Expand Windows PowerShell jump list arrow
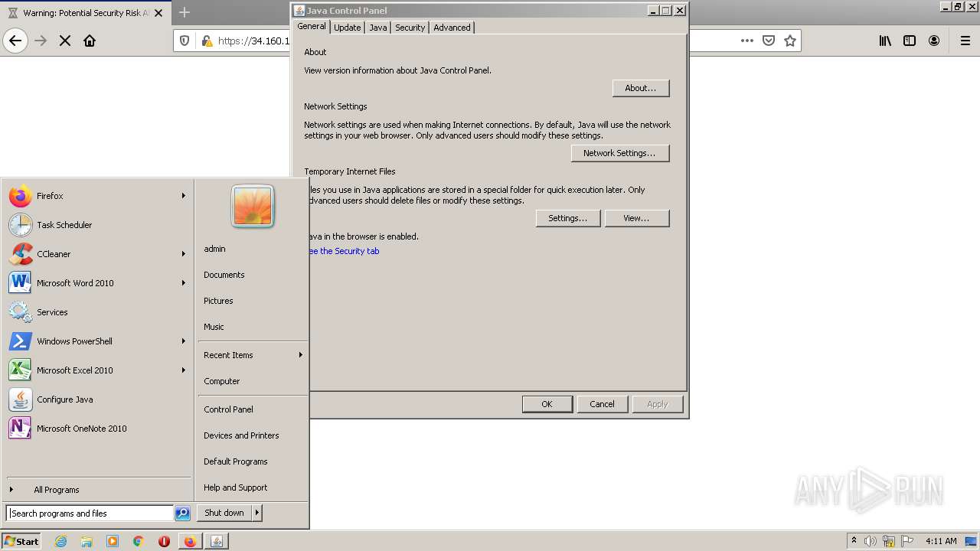Viewport: 980px width, 551px height. click(x=184, y=341)
